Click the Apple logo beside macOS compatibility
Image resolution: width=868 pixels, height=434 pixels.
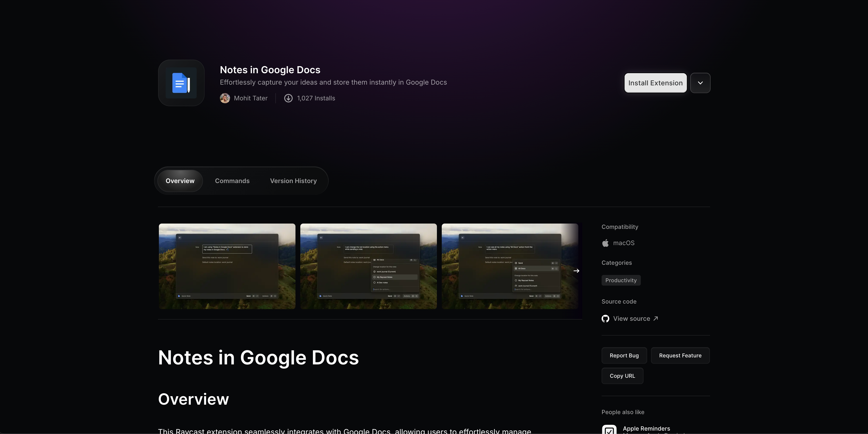(x=605, y=243)
